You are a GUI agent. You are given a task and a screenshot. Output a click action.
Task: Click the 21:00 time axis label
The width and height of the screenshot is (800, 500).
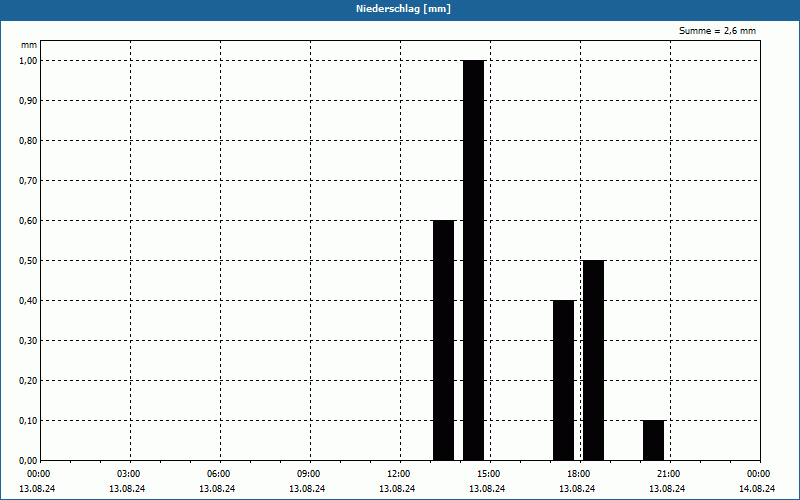click(x=669, y=474)
